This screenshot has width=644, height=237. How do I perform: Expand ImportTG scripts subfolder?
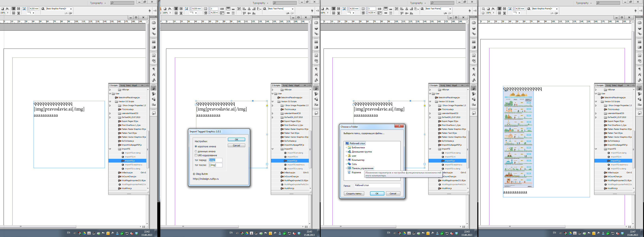[111, 149]
